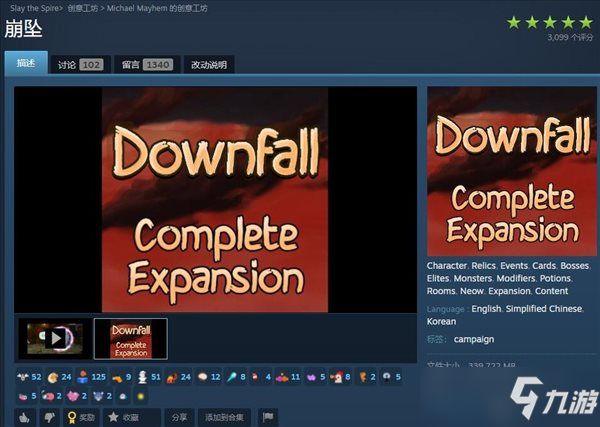
Task: Select the Downfall image thumbnail
Action: pyautogui.click(x=131, y=339)
